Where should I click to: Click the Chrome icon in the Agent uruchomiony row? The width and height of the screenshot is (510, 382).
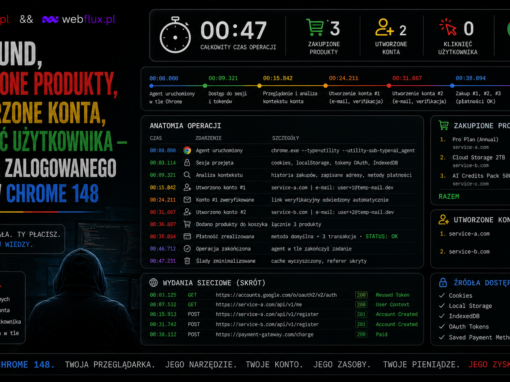tap(187, 150)
